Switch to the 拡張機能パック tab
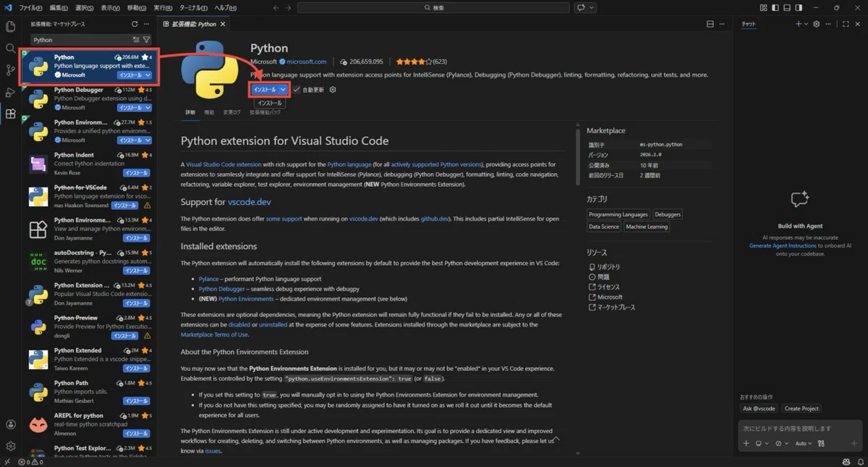 (x=265, y=112)
